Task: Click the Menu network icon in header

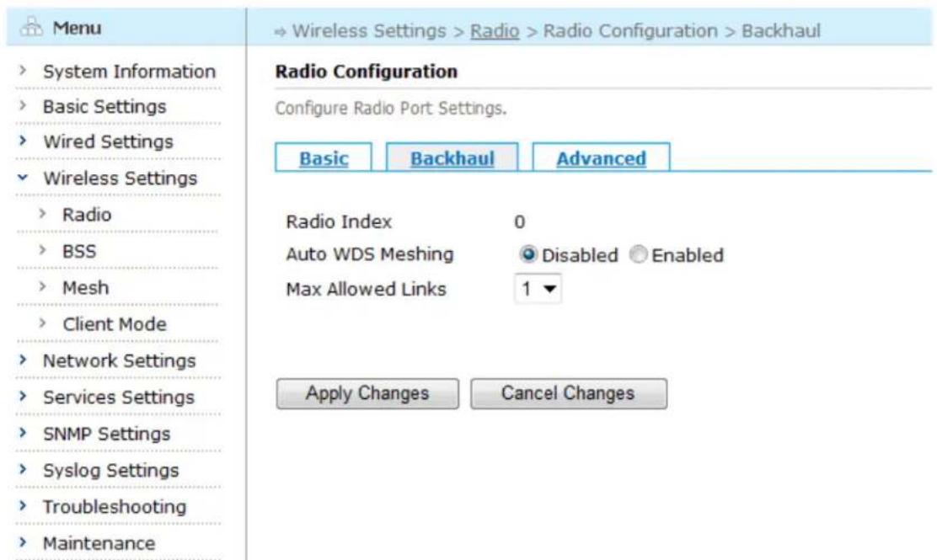Action: pos(31,27)
